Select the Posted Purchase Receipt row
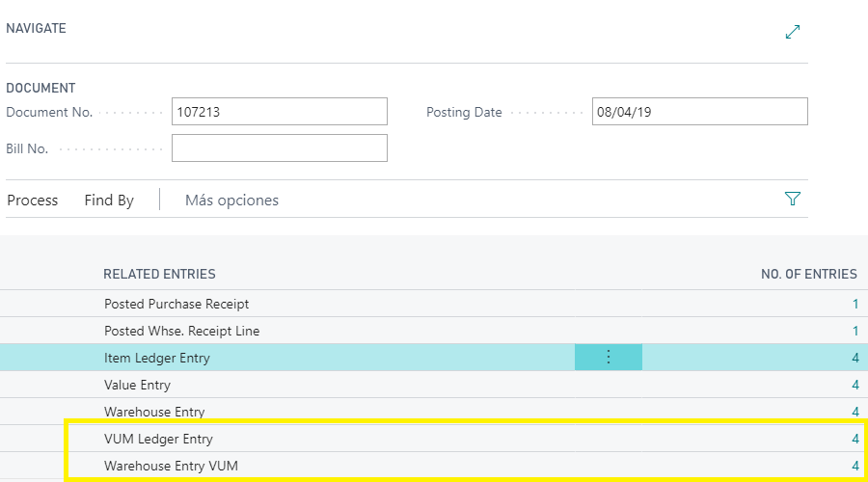Image resolution: width=868 pixels, height=482 pixels. click(176, 304)
